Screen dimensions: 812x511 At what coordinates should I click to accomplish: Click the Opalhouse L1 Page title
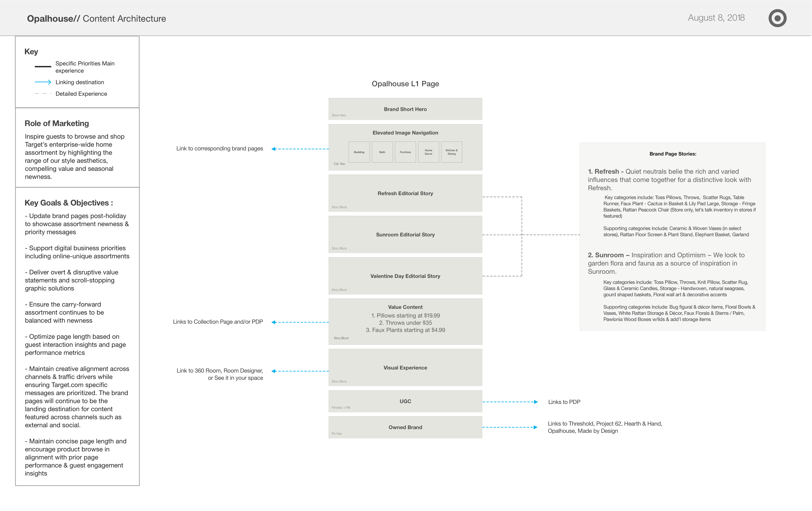405,84
